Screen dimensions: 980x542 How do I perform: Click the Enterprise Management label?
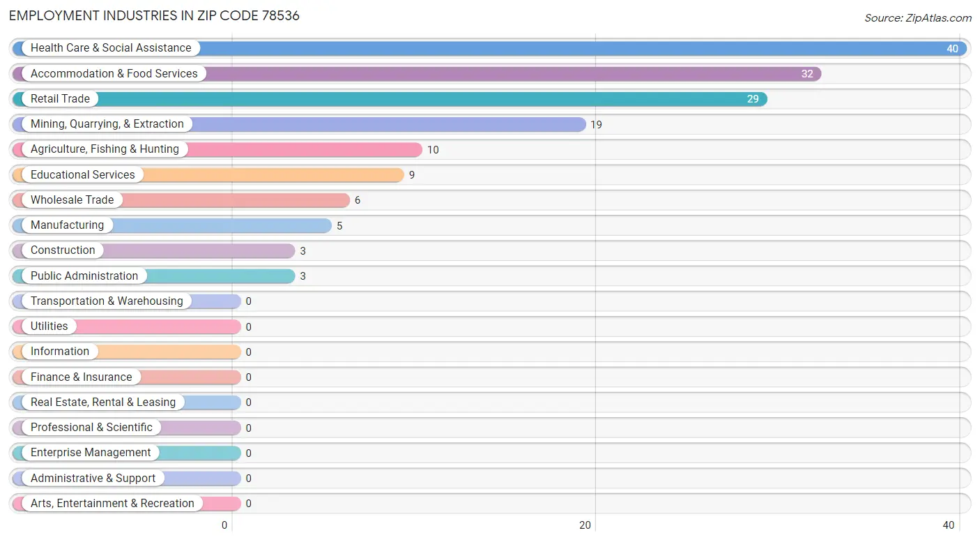point(91,453)
